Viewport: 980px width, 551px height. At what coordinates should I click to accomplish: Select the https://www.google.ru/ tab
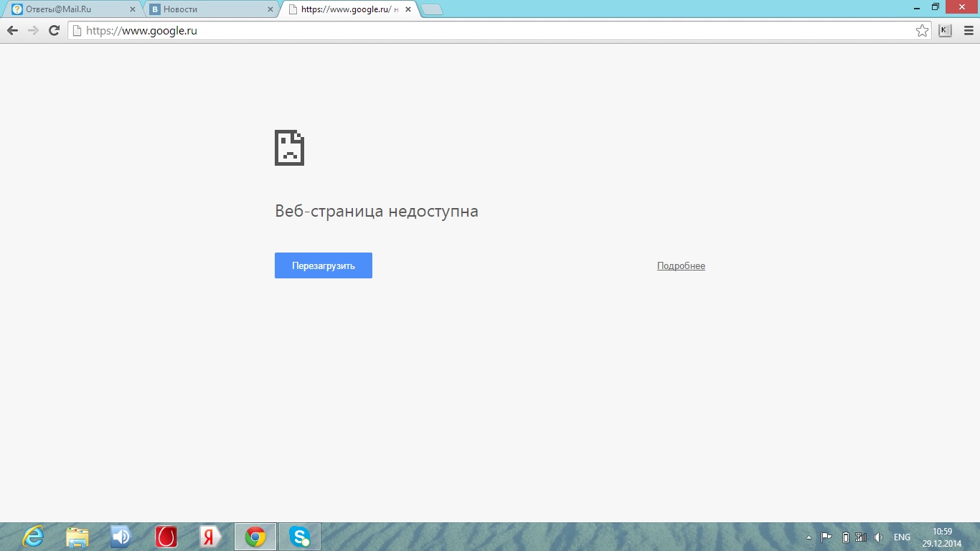348,9
